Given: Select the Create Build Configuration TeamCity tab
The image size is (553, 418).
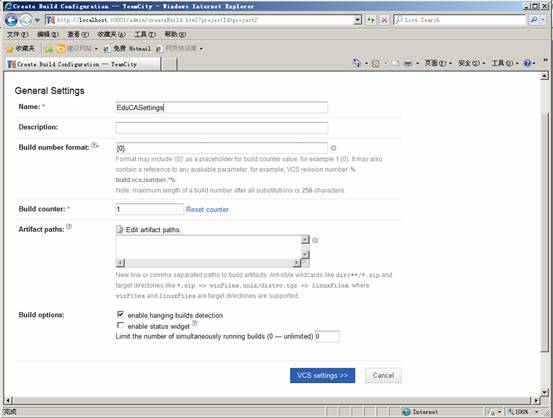Looking at the screenshot, I should point(83,64).
